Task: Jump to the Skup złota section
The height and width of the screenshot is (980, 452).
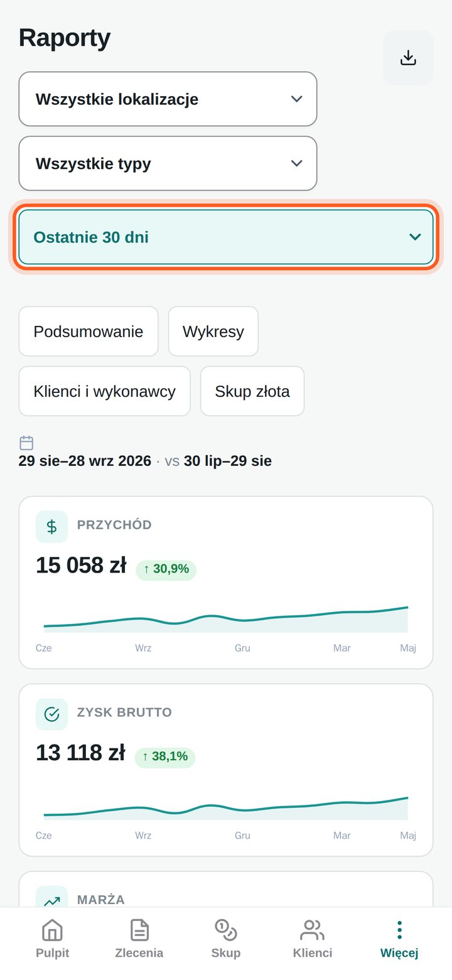Action: click(x=252, y=391)
